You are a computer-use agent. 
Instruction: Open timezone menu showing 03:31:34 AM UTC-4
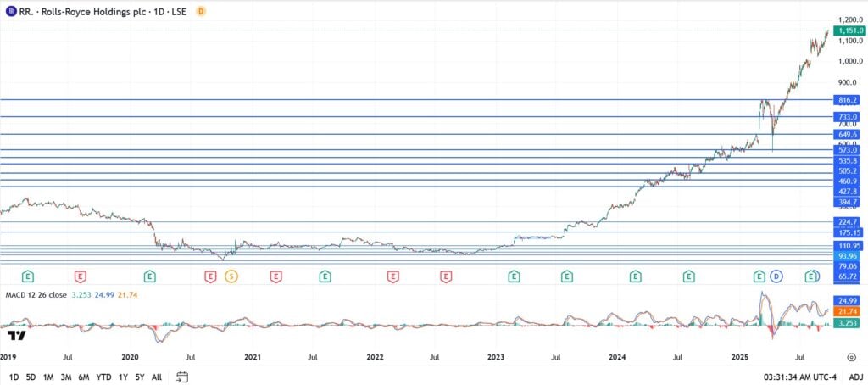pos(800,377)
